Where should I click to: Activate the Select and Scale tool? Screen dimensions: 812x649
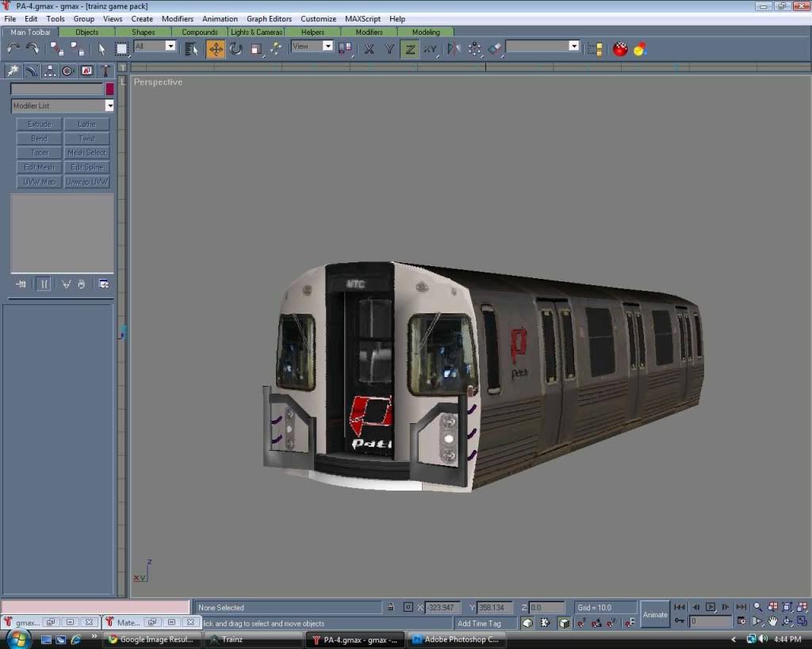256,49
